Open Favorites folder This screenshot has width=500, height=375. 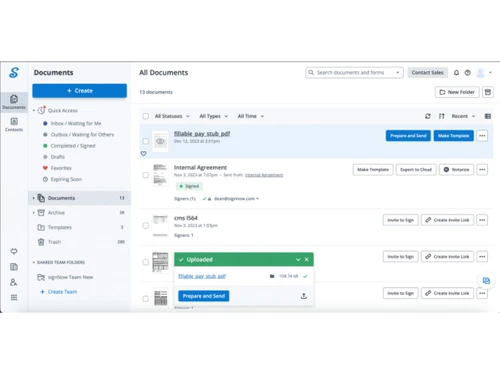coord(61,168)
